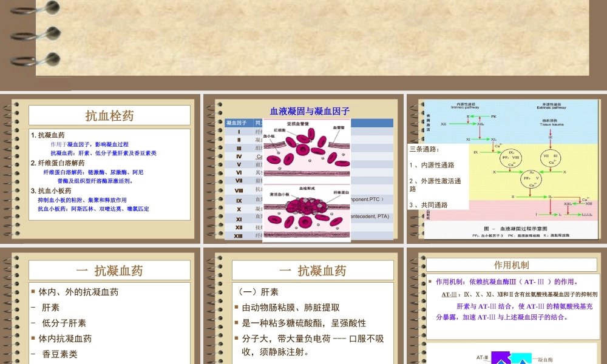The image size is (607, 364).
Task: Select factor Ⅷ row in the coagulation table
Action: [x=240, y=190]
